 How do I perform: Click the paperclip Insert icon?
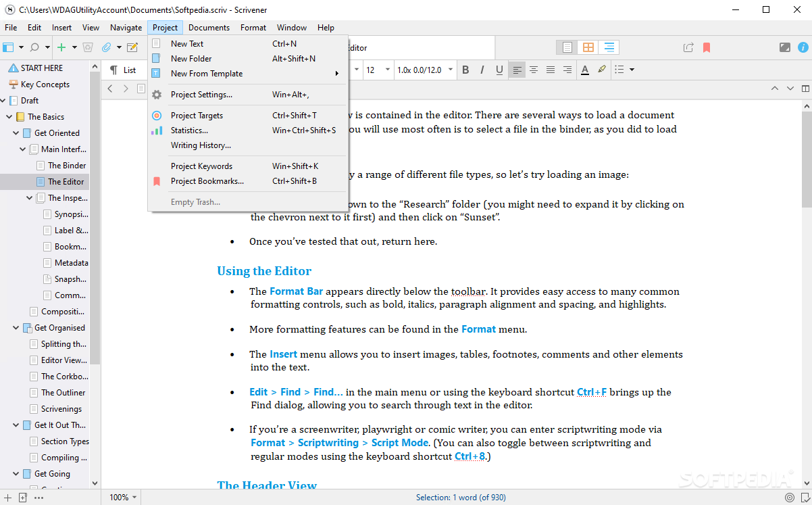click(x=106, y=47)
